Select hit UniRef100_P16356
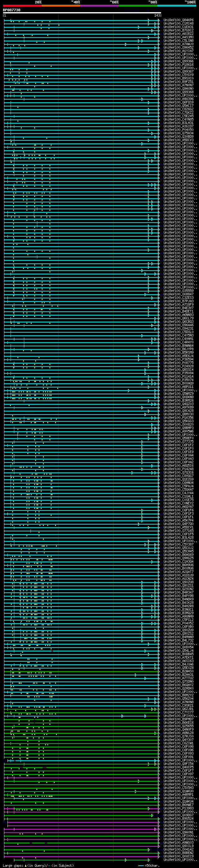Image resolution: width=199 pixels, height=868 pixels. pos(178,418)
